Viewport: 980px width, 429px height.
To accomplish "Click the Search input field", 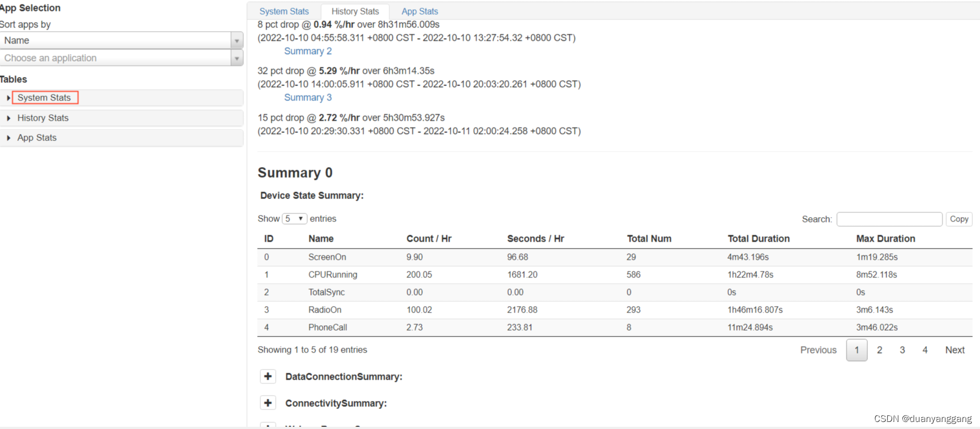I will click(889, 219).
